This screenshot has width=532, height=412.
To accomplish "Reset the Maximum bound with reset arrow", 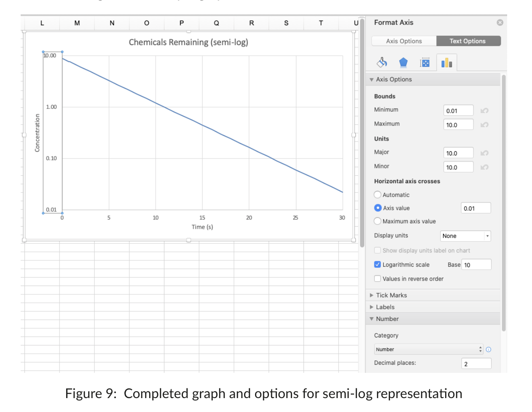I will [x=484, y=125].
